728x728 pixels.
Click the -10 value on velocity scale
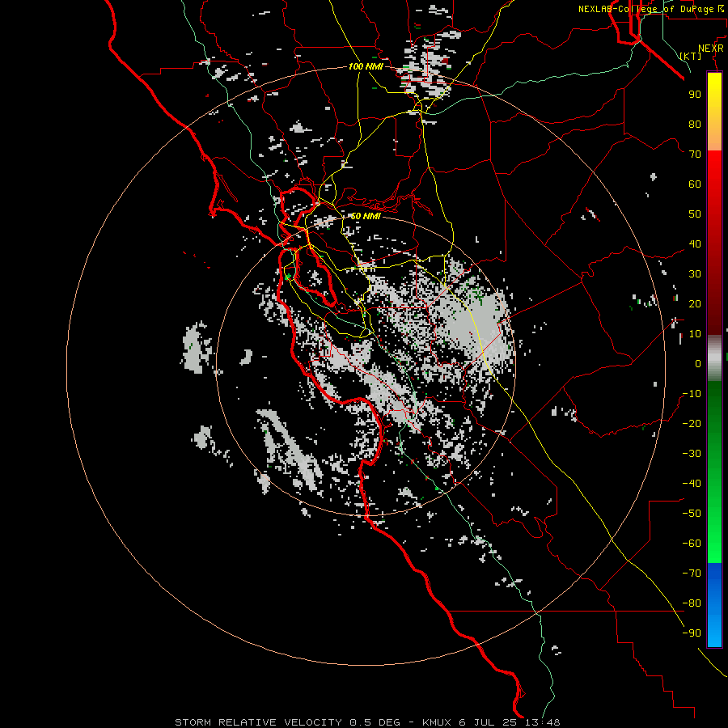692,394
